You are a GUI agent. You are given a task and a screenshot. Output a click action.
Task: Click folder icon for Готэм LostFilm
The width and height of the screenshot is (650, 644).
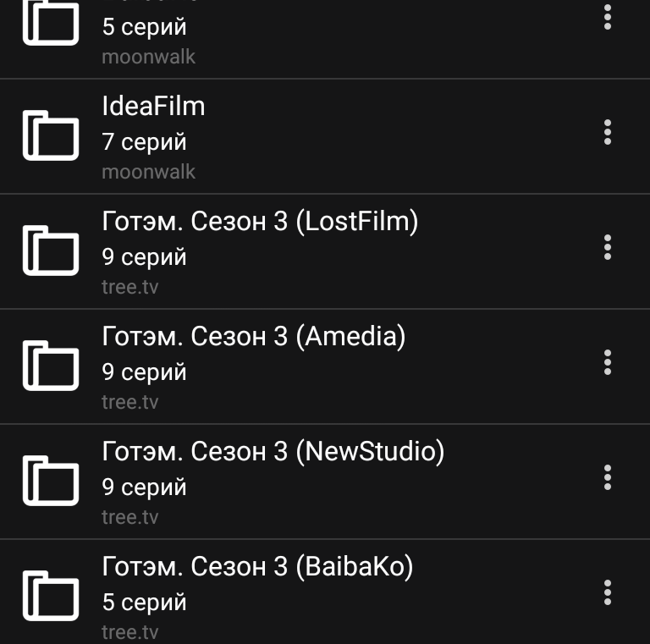click(x=51, y=250)
